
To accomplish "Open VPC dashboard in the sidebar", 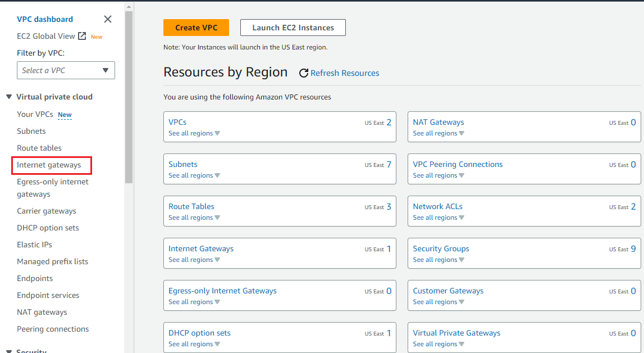I will (45, 19).
